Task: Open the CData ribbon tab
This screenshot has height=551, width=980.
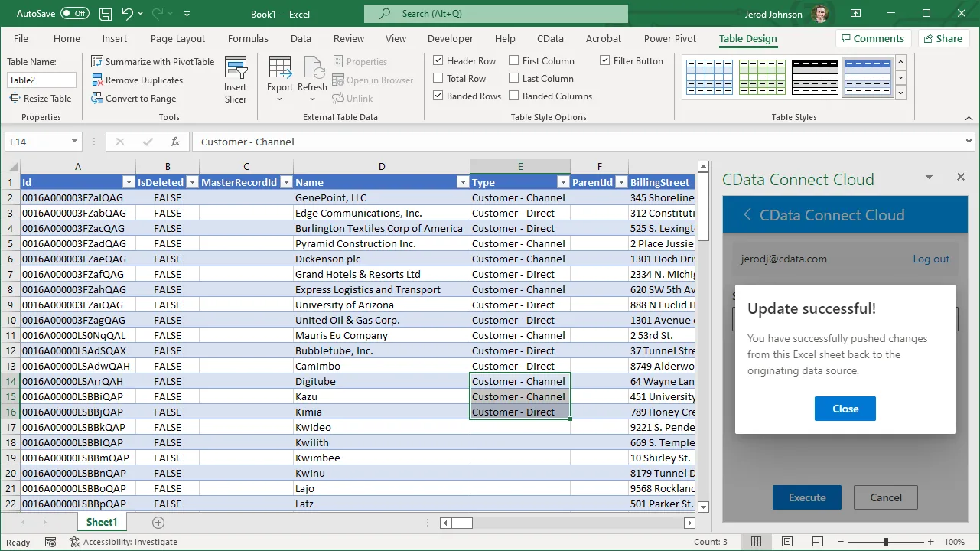Action: (x=550, y=38)
